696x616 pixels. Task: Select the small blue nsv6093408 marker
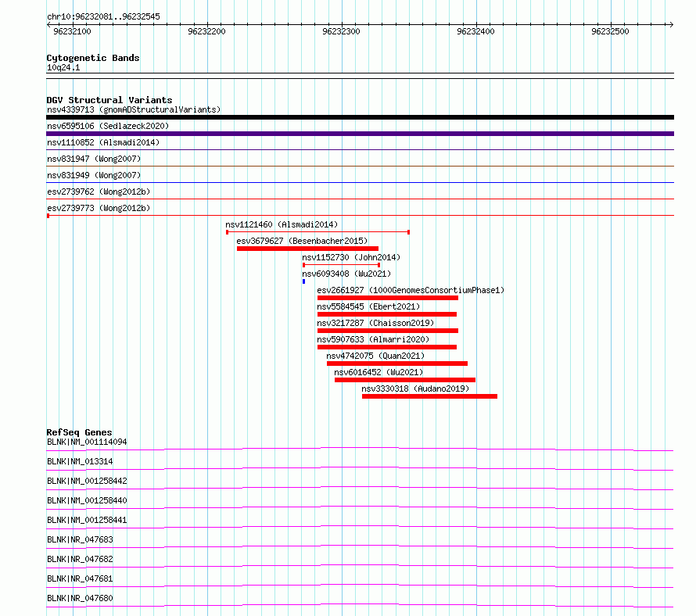pyautogui.click(x=303, y=281)
